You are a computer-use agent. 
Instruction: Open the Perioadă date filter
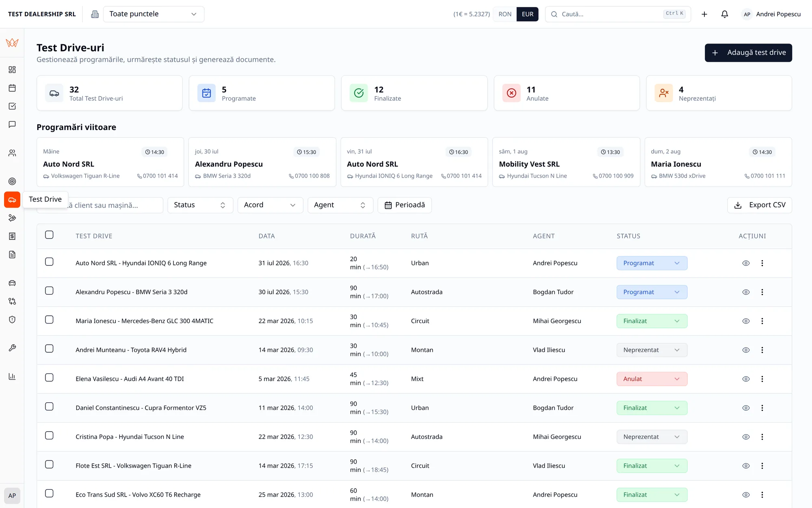pyautogui.click(x=404, y=205)
